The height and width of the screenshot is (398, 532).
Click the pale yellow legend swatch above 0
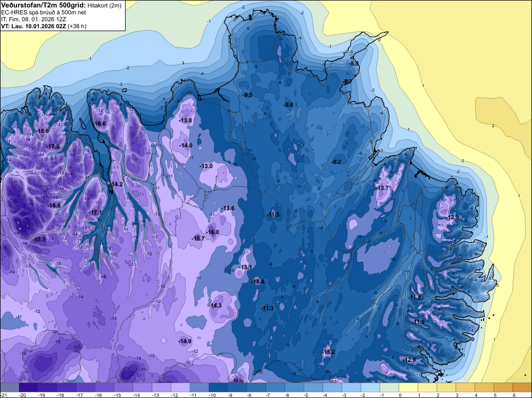[x=409, y=387]
